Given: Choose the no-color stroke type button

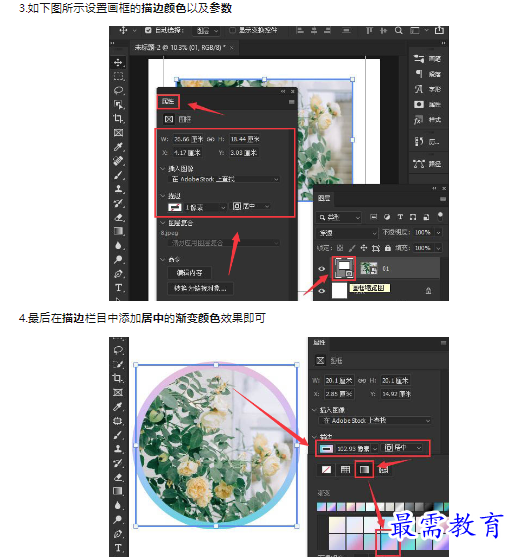Looking at the screenshot, I should click(x=326, y=470).
